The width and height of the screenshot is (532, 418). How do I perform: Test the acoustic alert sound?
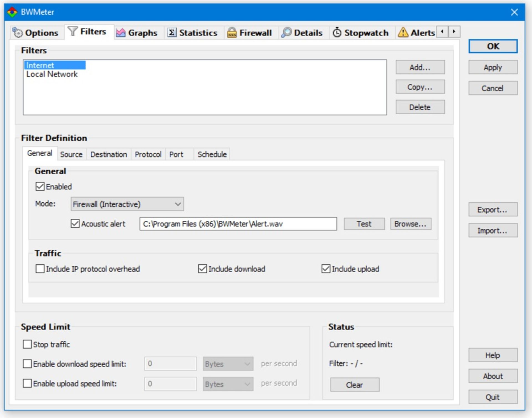tap(364, 224)
